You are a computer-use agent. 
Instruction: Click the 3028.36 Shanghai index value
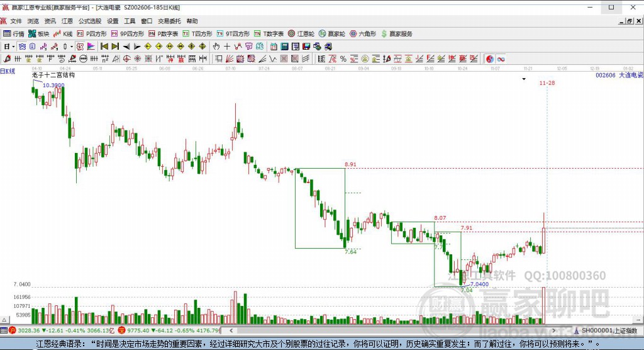29,330
